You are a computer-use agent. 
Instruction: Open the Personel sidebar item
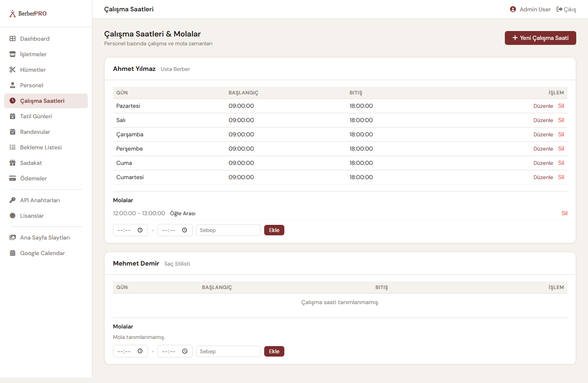click(x=46, y=85)
